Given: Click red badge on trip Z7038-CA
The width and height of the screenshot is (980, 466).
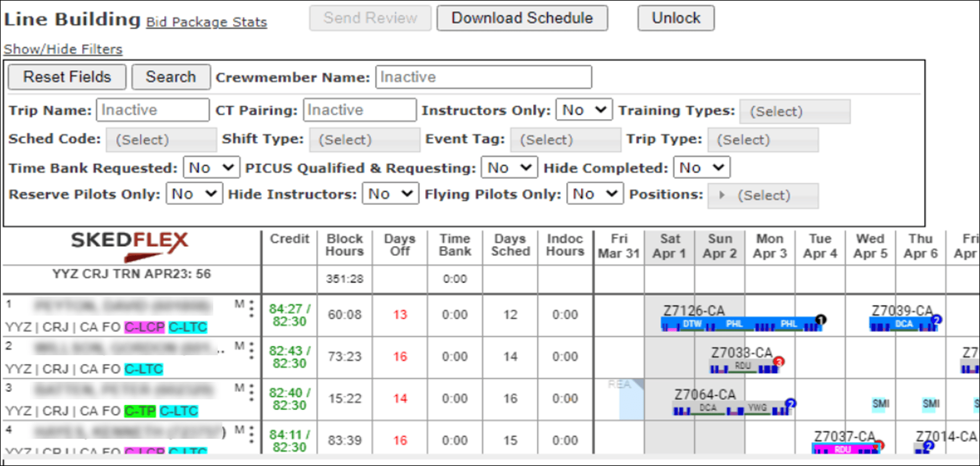Looking at the screenshot, I should [779, 361].
